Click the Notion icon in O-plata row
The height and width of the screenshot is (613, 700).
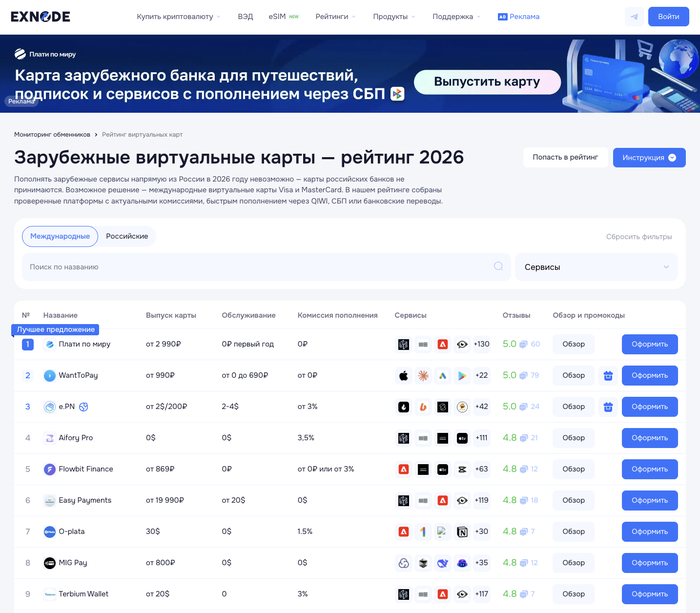tap(462, 532)
